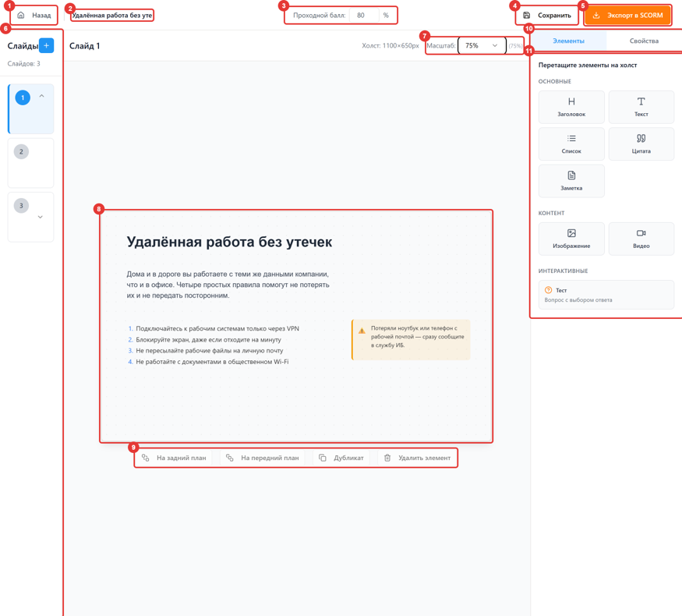
Task: Select the warning note 'Потеряли ноутбук или телефон…'
Action: pyautogui.click(x=411, y=340)
